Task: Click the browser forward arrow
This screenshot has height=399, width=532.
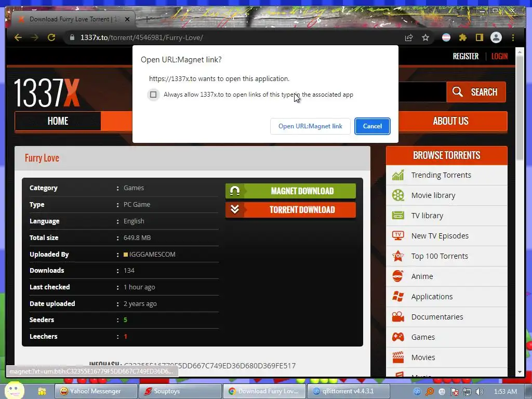Action: [35, 37]
